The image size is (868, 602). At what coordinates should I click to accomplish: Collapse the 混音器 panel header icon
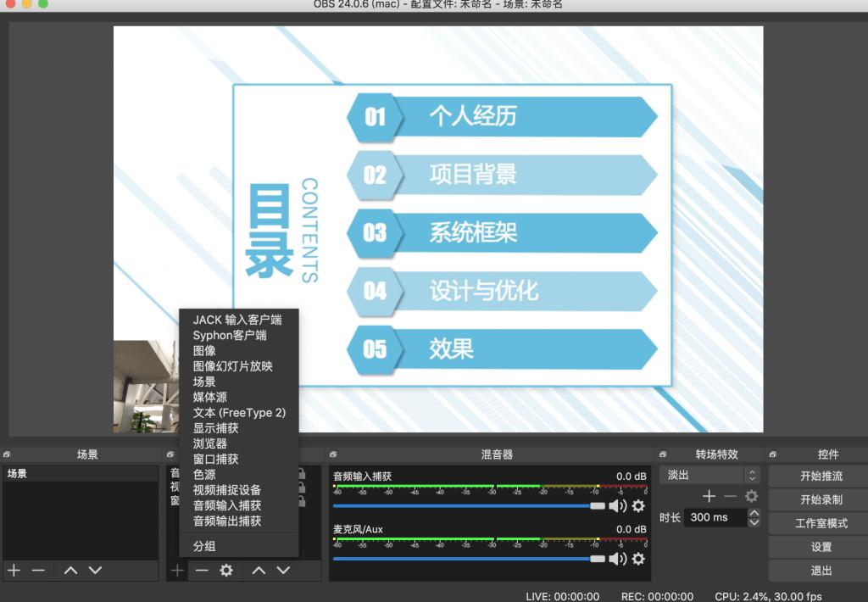pyautogui.click(x=334, y=454)
